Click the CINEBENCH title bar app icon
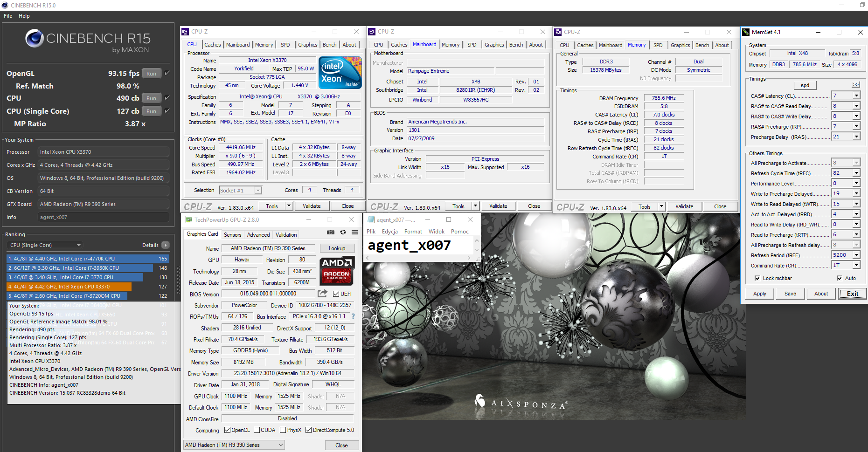Image resolution: width=868 pixels, height=452 pixels. coord(5,5)
